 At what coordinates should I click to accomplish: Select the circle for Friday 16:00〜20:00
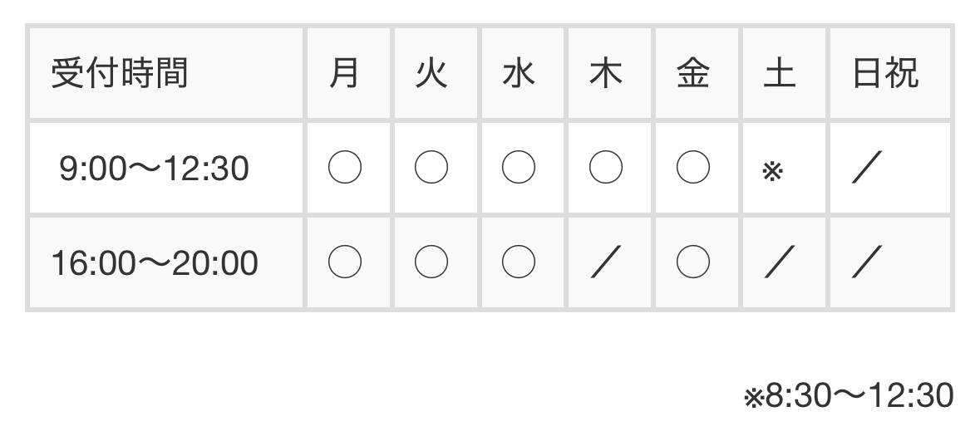pyautogui.click(x=692, y=263)
